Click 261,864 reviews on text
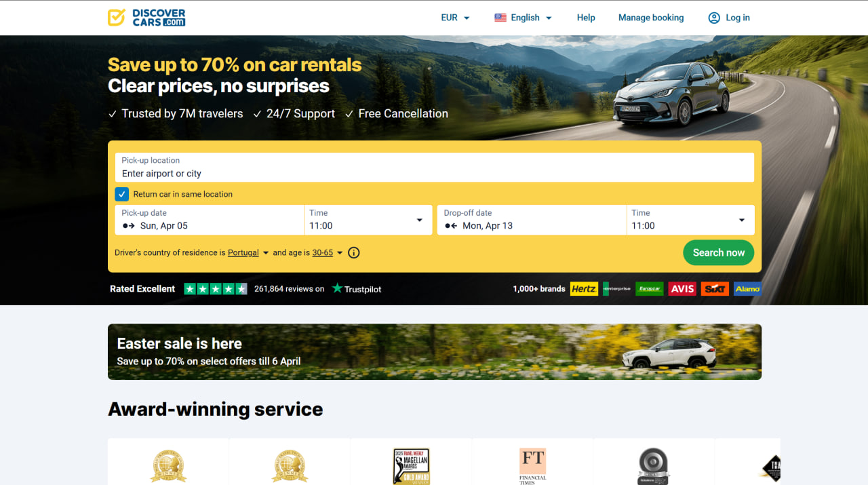 290,289
